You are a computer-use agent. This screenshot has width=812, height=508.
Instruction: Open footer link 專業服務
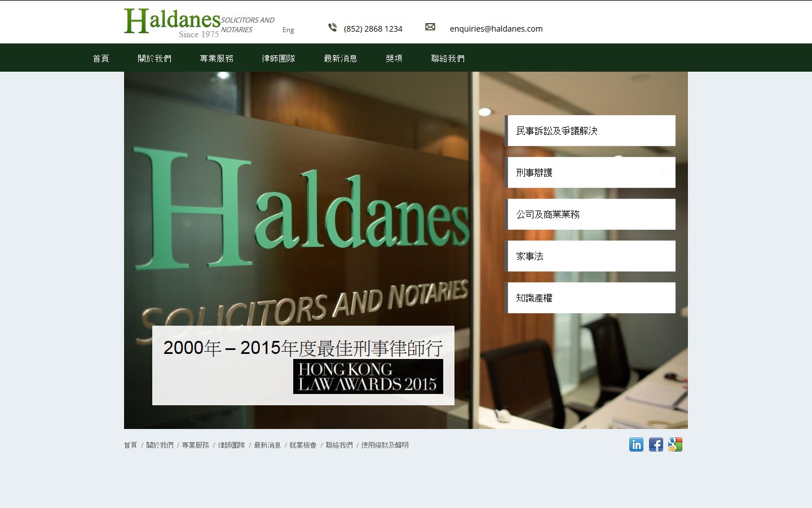pos(195,445)
